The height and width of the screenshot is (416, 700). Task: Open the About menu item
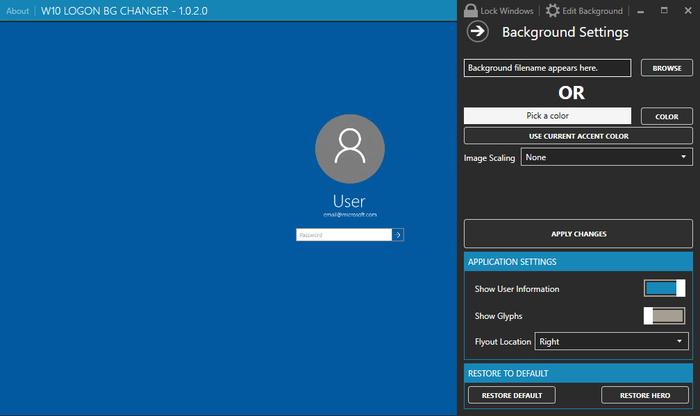click(x=17, y=11)
